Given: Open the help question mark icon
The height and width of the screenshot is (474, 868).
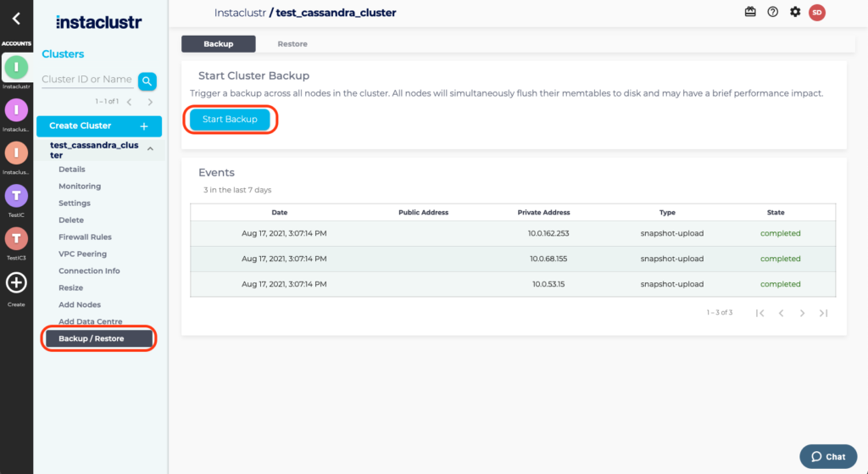Looking at the screenshot, I should [x=772, y=12].
